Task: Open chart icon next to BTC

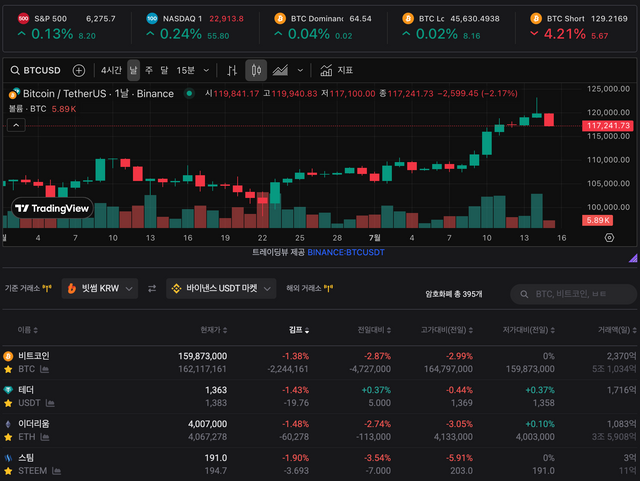Action: [44, 370]
